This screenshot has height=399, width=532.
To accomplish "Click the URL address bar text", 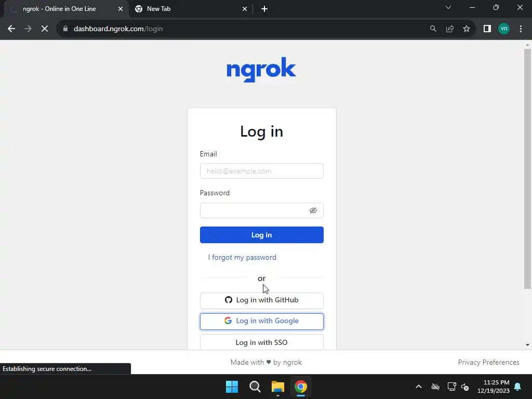I will [118, 29].
